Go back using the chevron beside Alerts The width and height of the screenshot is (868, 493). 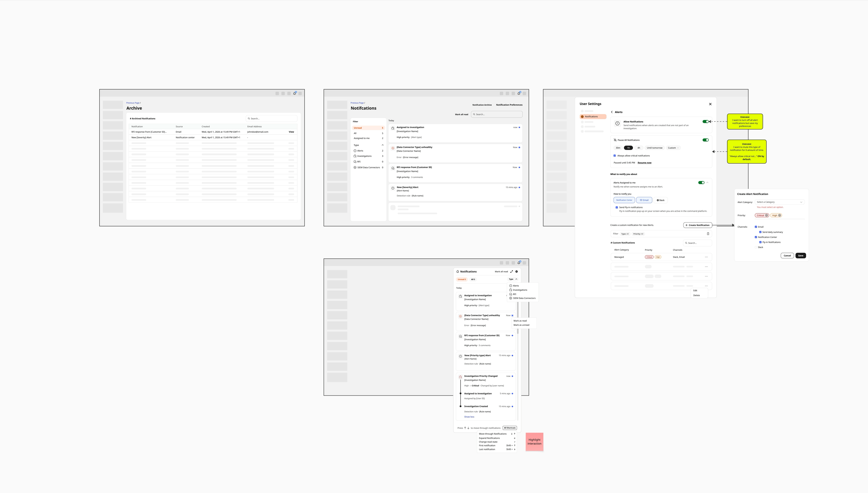click(612, 112)
